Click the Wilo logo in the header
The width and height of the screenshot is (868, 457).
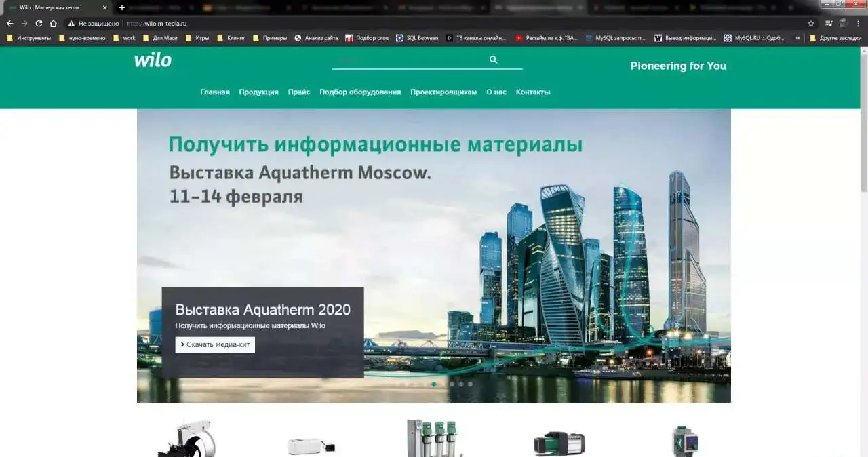coord(153,60)
